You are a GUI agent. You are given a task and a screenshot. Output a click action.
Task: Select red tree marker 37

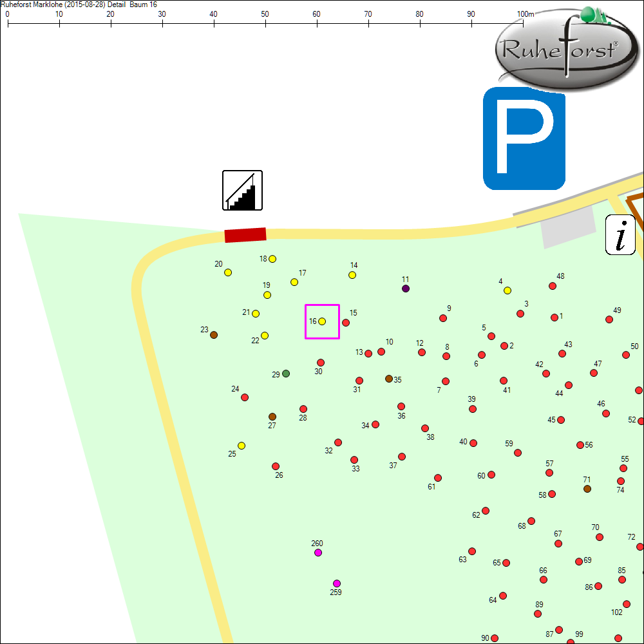pos(402,457)
